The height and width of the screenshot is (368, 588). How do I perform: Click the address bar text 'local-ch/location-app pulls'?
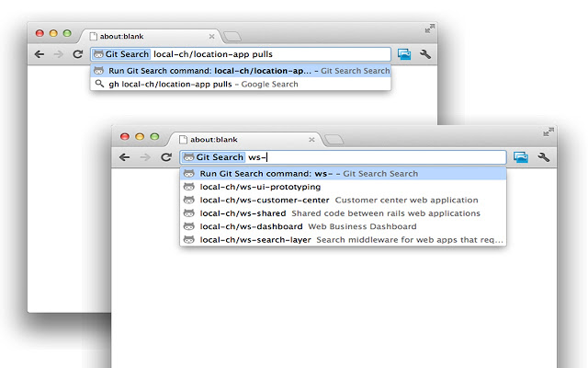point(213,54)
